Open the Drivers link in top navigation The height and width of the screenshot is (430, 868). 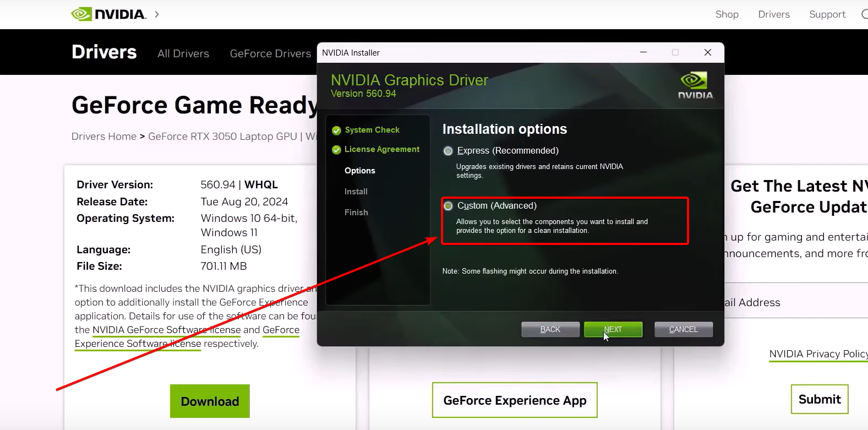(774, 14)
